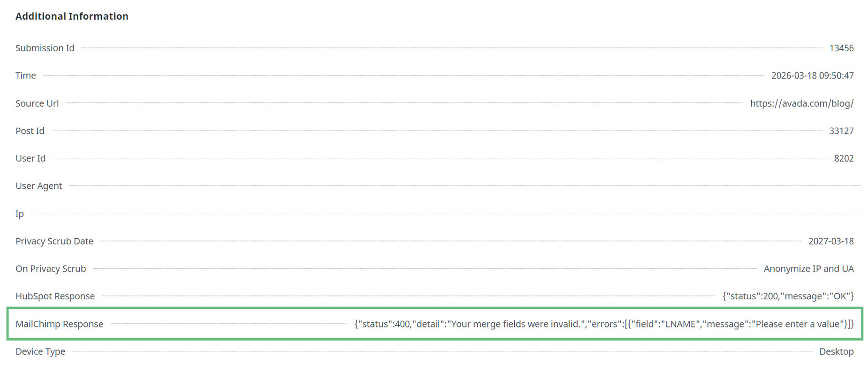Click the Anonymize IP and UA value
Image resolution: width=868 pixels, height=373 pixels.
coord(808,269)
